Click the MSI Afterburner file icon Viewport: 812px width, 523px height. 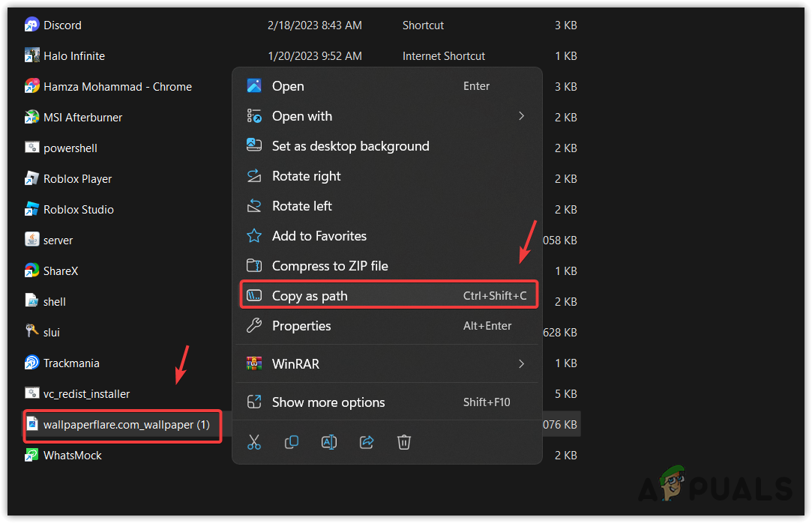click(31, 117)
